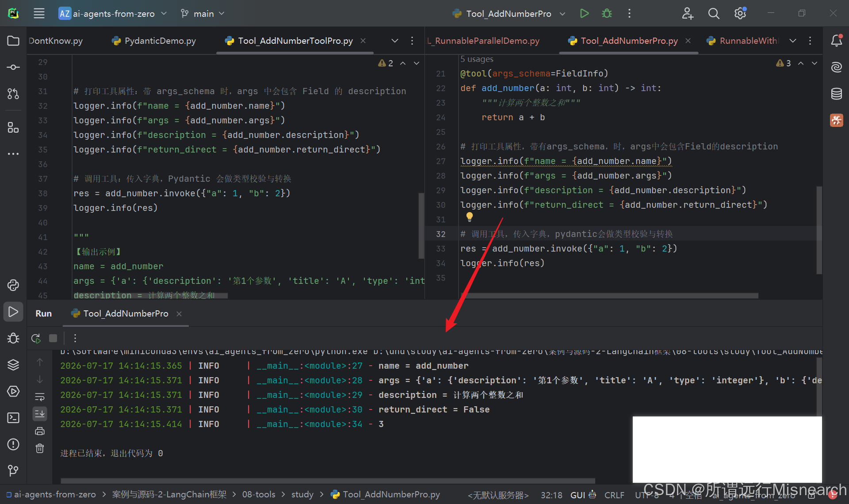Viewport: 849px width, 504px height.
Task: Open the Services tool window
Action: point(13,391)
